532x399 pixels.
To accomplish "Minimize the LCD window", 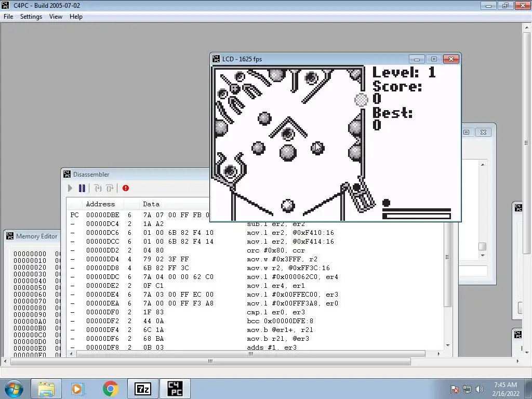I will pos(417,59).
